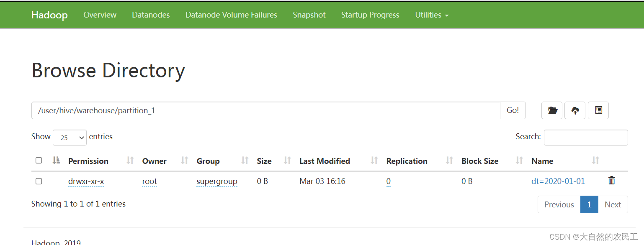Viewport: 644px width, 245px height.
Task: Click the upload files cloud icon
Action: [x=575, y=110]
